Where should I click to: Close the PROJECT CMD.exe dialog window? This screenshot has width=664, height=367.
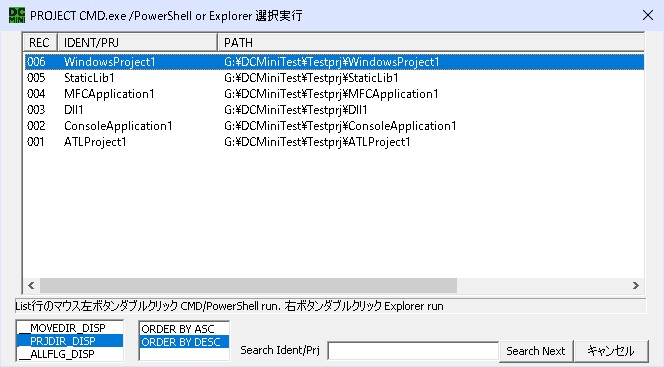point(647,16)
